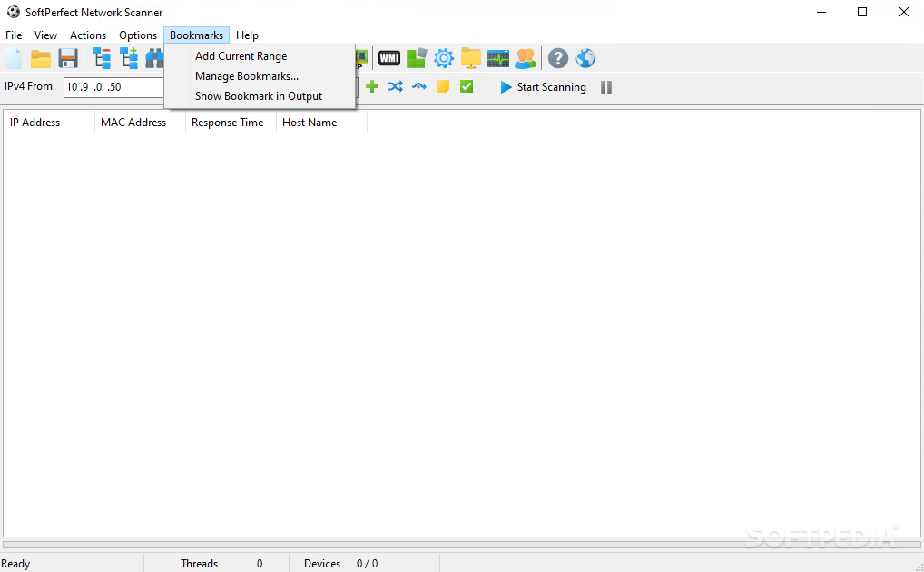This screenshot has width=924, height=572.
Task: Click the New document icon
Action: 15,58
